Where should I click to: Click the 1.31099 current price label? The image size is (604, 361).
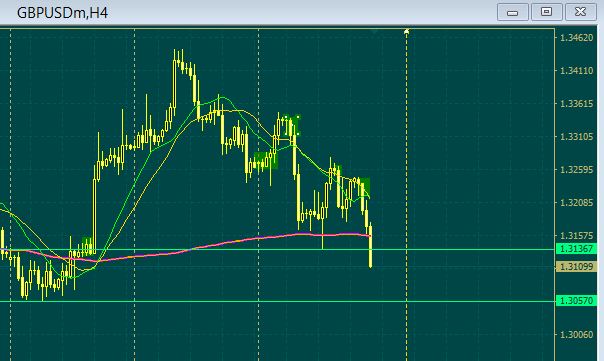click(576, 266)
